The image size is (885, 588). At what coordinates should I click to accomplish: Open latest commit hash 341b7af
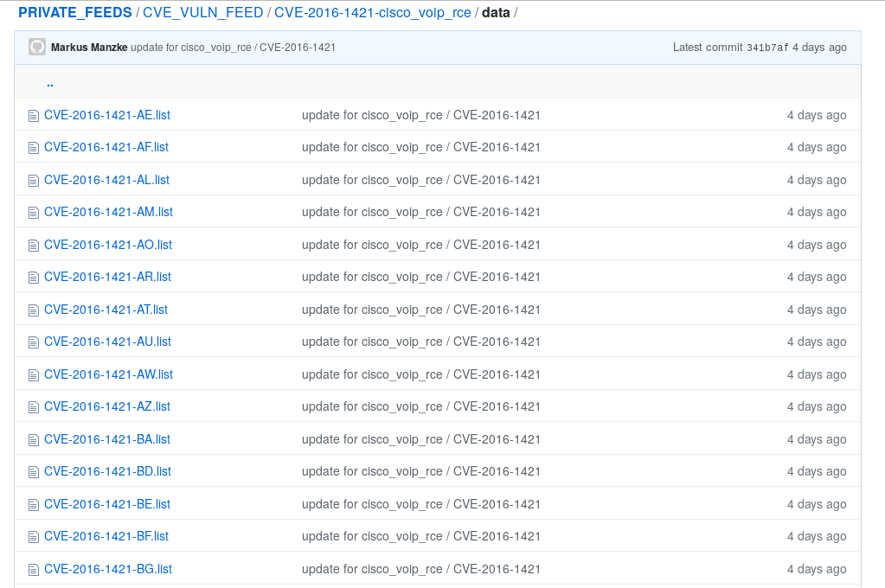point(767,48)
